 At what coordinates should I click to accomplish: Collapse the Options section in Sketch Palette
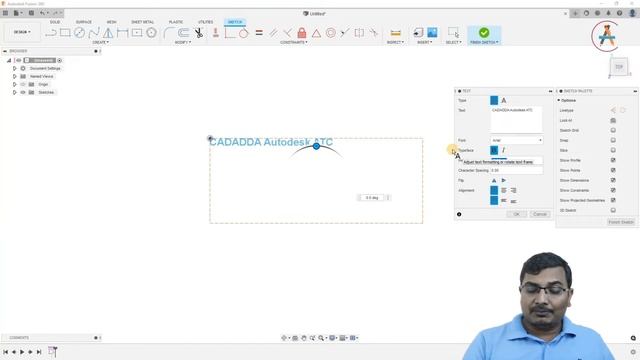[x=559, y=100]
